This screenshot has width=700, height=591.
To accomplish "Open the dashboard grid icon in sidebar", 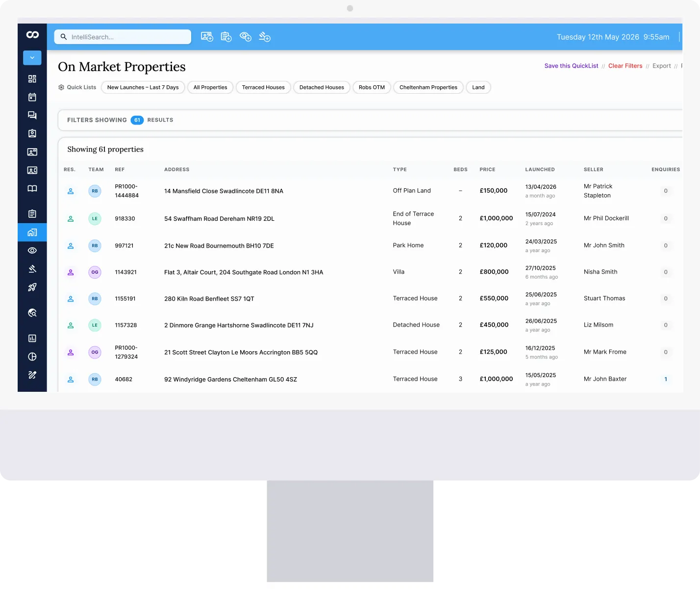I will pyautogui.click(x=32, y=79).
